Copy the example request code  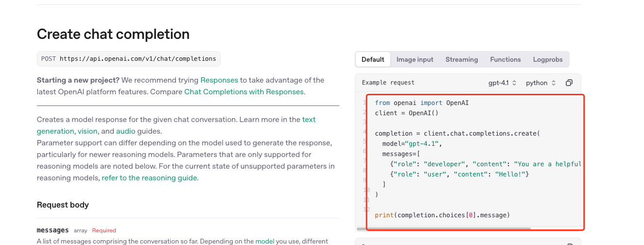click(569, 83)
